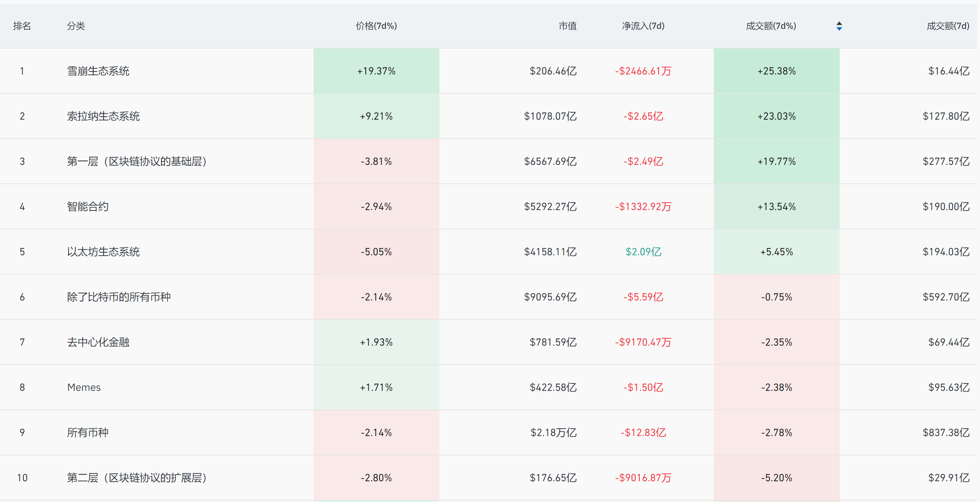This screenshot has height=502, width=980.
Task: Click the 分类 column header
Action: pos(76,26)
